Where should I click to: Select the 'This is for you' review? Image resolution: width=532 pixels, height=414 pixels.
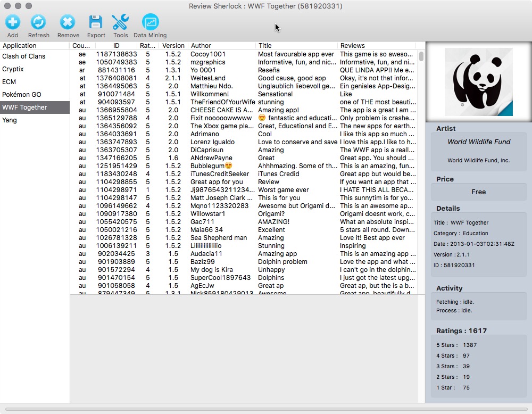click(x=244, y=198)
